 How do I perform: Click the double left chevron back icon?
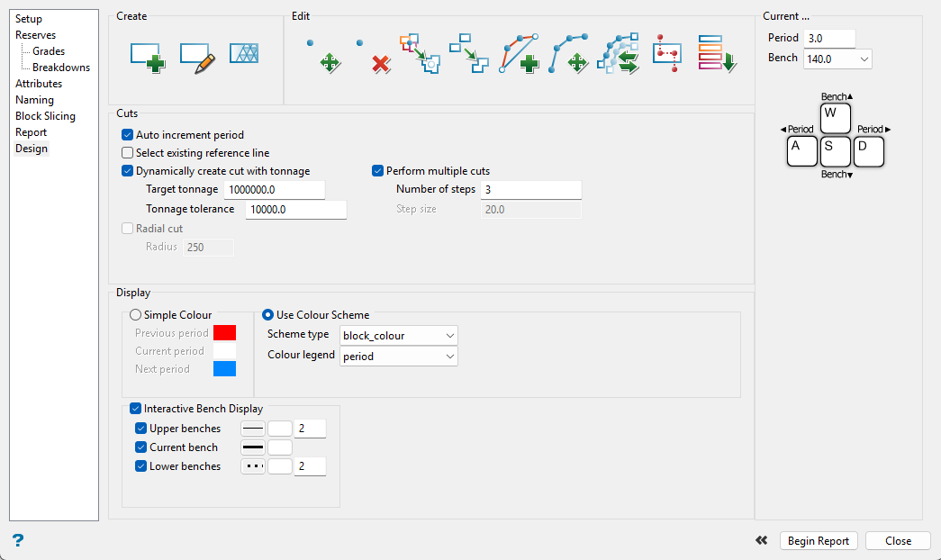762,540
